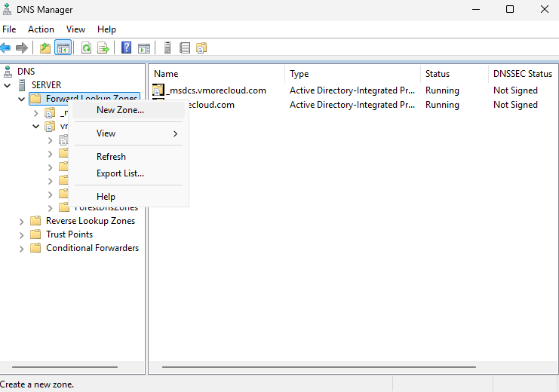
Task: Click the Forward Lookup Zones folder icon
Action: [x=35, y=99]
